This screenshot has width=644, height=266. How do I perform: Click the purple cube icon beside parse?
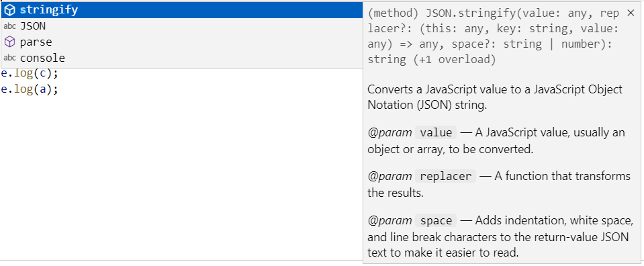(10, 42)
